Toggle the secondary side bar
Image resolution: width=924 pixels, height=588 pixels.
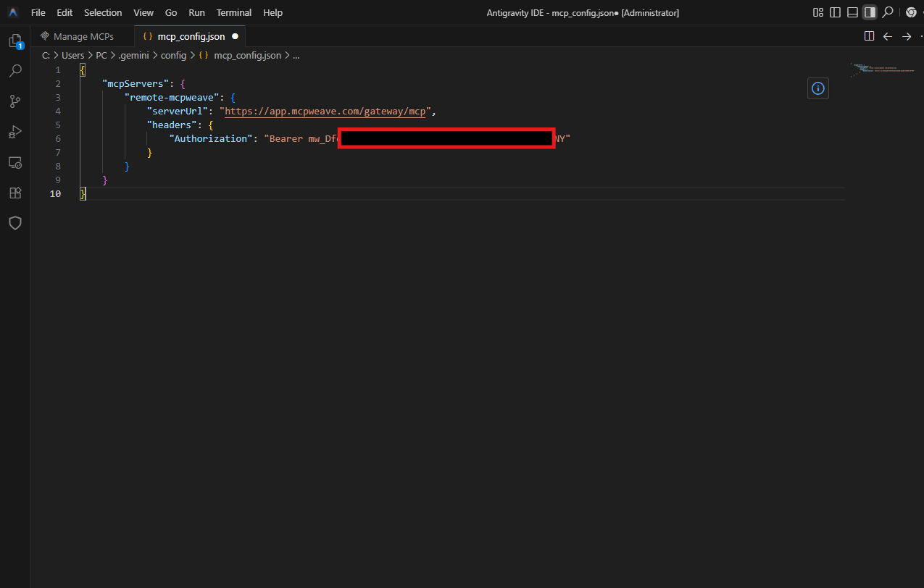[870, 12]
